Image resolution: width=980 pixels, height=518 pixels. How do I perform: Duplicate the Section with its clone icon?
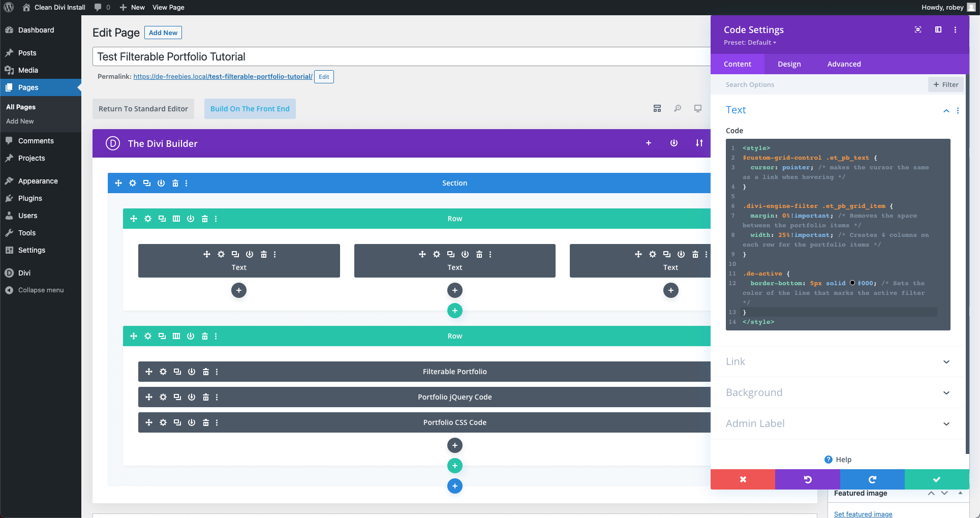147,183
